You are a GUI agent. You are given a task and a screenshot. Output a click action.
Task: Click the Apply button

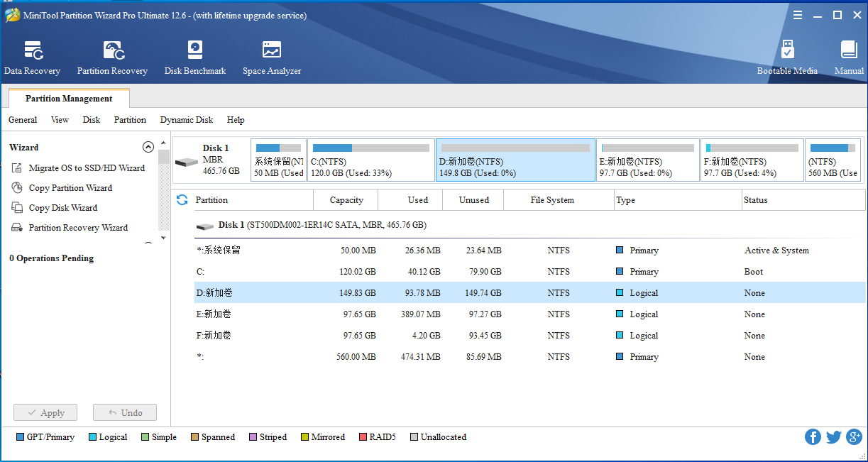(46, 412)
